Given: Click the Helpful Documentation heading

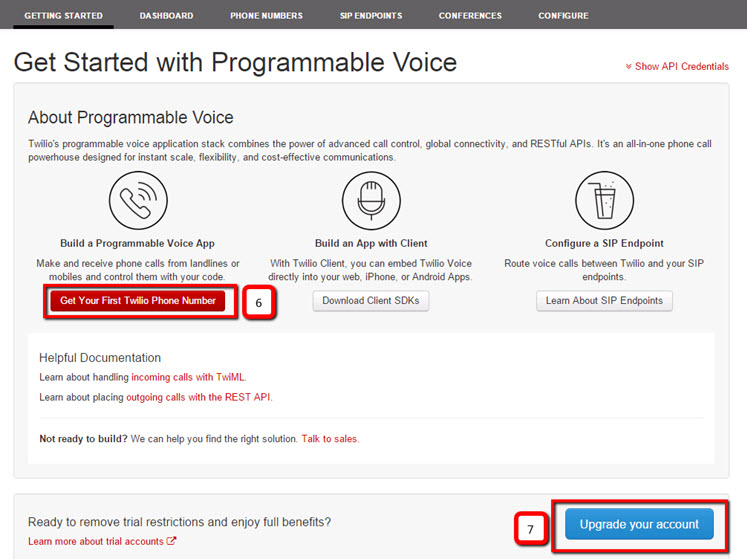Looking at the screenshot, I should (100, 357).
